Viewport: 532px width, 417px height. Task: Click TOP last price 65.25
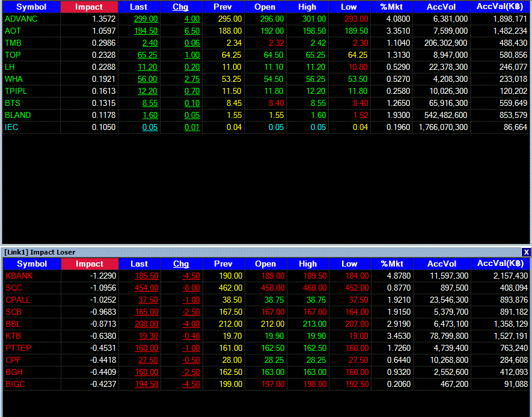click(148, 55)
